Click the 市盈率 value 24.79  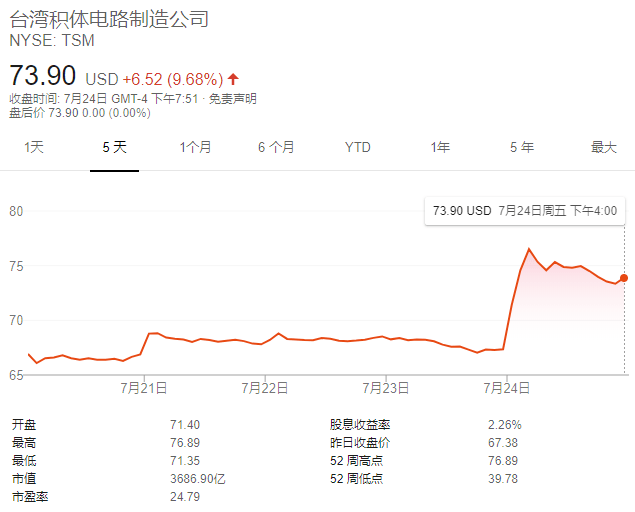(x=185, y=497)
